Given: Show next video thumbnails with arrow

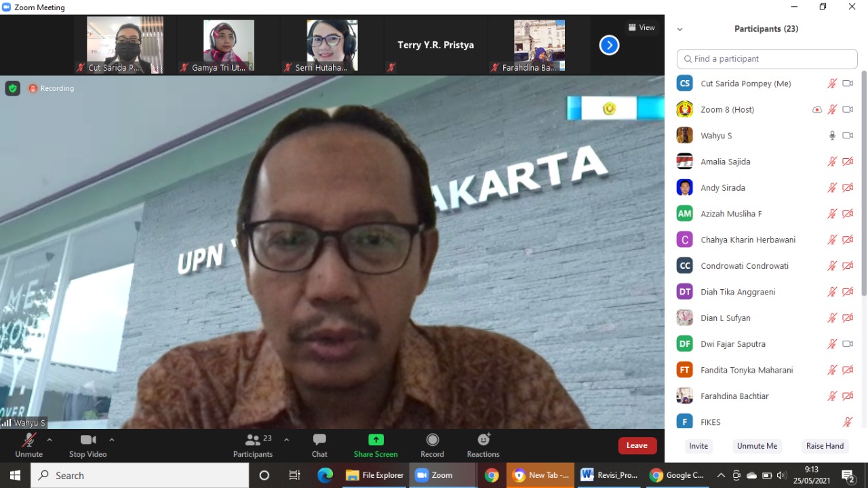Looking at the screenshot, I should [609, 45].
